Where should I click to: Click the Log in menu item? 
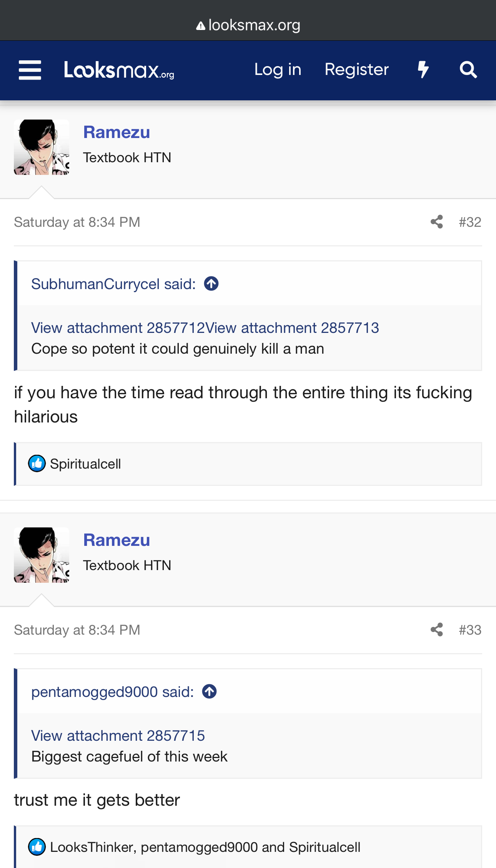[278, 70]
